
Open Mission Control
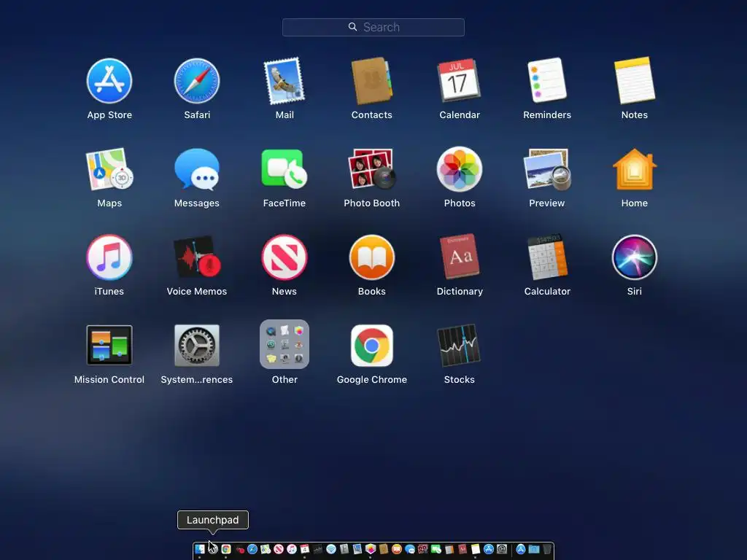click(x=109, y=345)
